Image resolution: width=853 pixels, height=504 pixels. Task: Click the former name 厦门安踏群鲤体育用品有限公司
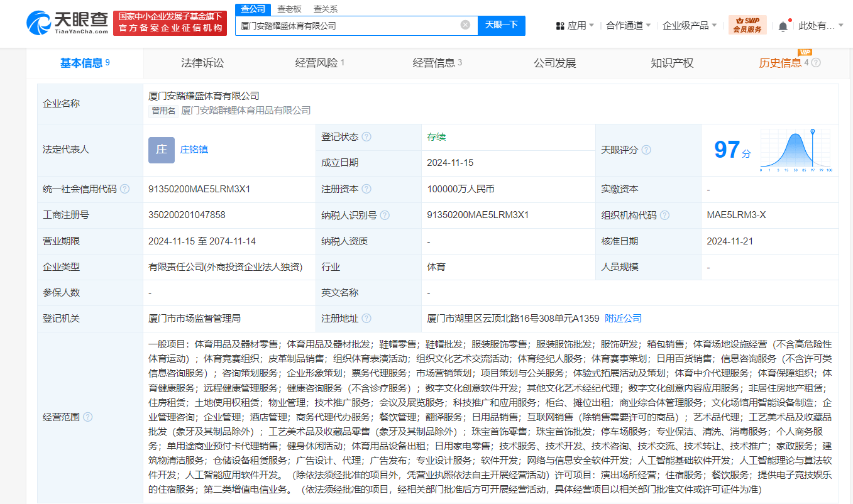click(246, 111)
